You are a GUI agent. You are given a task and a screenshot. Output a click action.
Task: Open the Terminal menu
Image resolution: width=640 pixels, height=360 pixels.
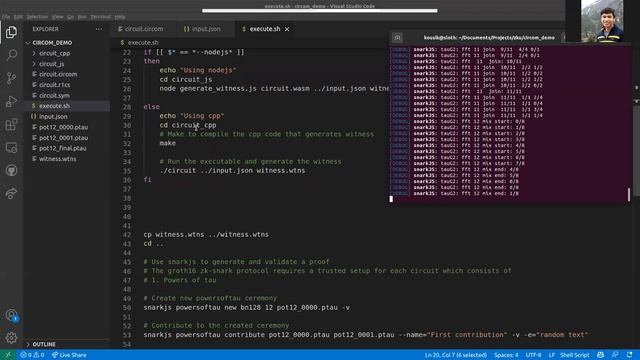pos(100,17)
